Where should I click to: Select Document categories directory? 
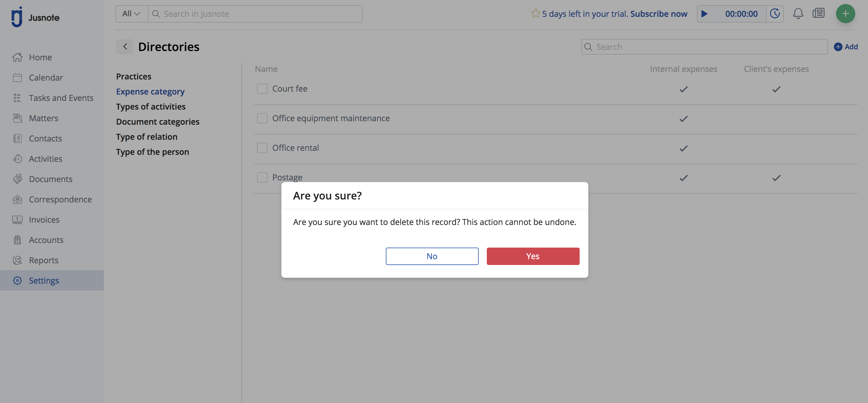[158, 121]
